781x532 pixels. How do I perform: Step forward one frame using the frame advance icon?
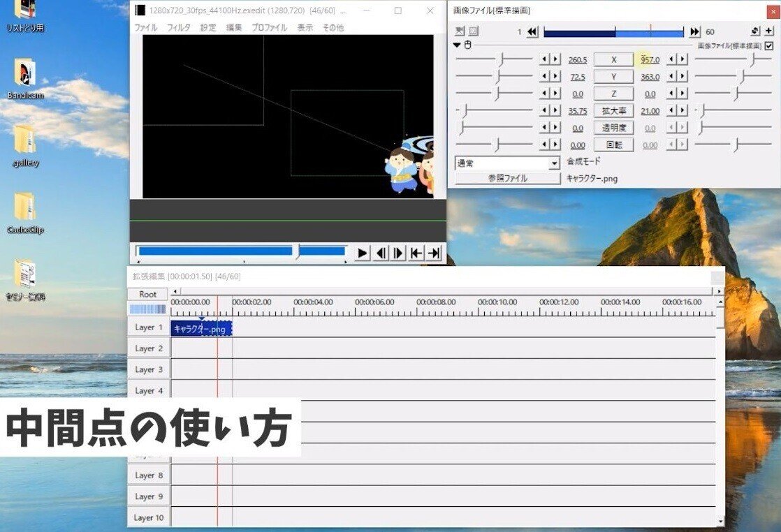pyautogui.click(x=397, y=253)
